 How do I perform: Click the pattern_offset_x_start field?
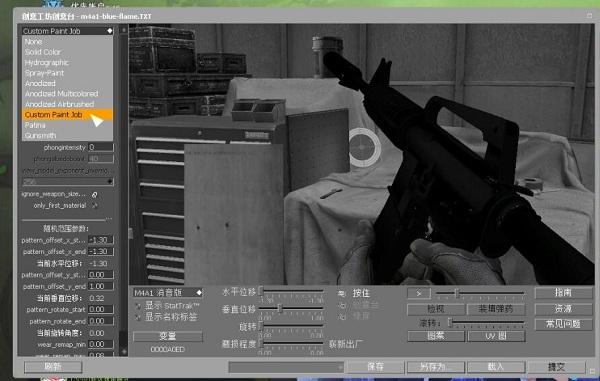pyautogui.click(x=101, y=240)
